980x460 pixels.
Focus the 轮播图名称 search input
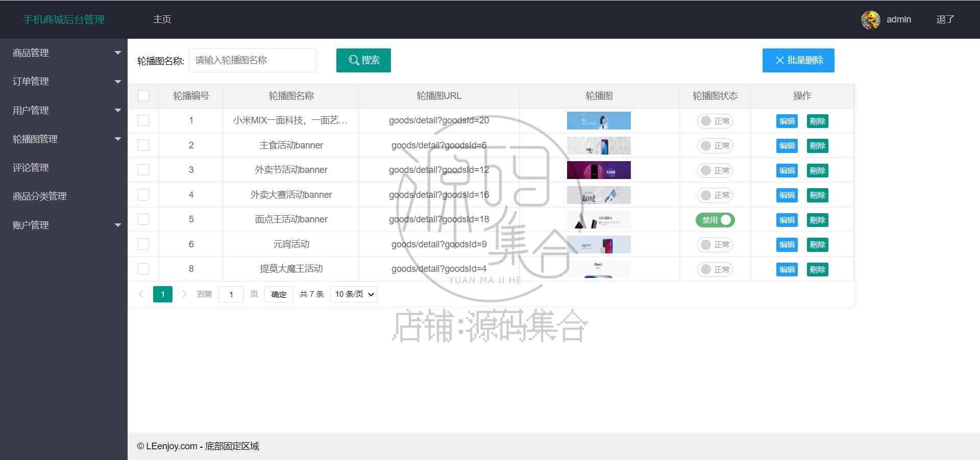252,60
